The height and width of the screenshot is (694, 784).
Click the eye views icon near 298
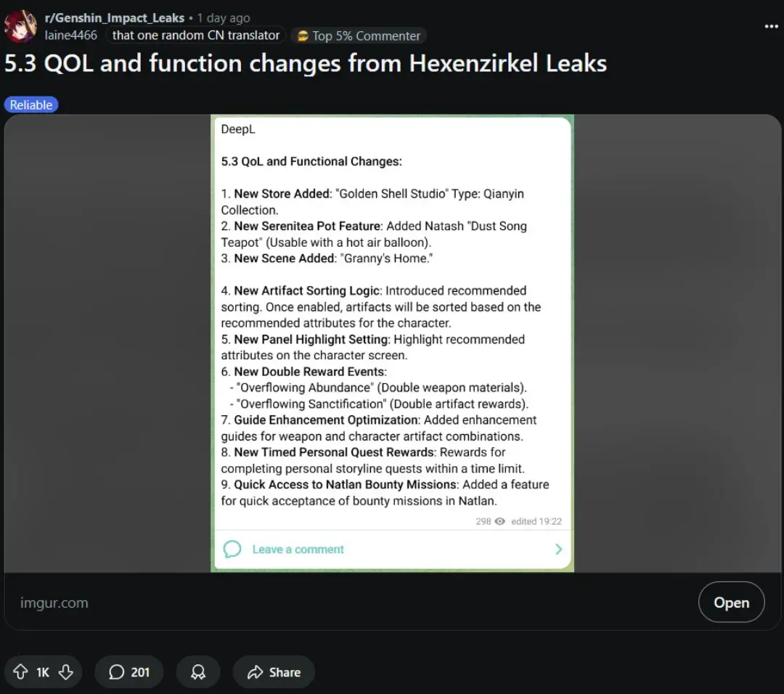tap(499, 521)
